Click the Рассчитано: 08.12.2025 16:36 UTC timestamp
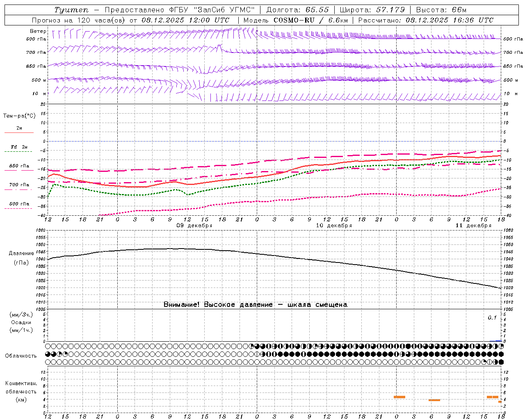The height and width of the screenshot is (420, 525). 426,20
